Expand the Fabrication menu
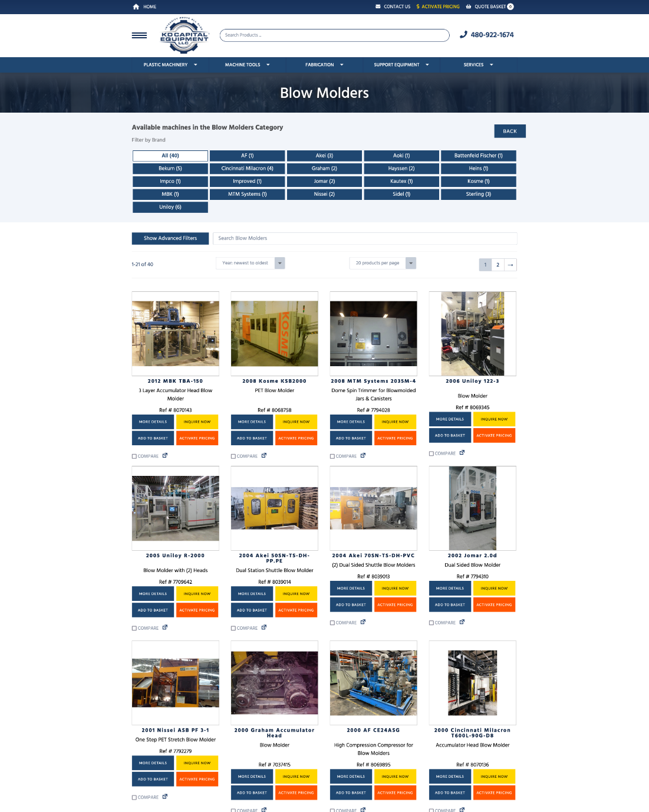The image size is (649, 812). pyautogui.click(x=324, y=65)
